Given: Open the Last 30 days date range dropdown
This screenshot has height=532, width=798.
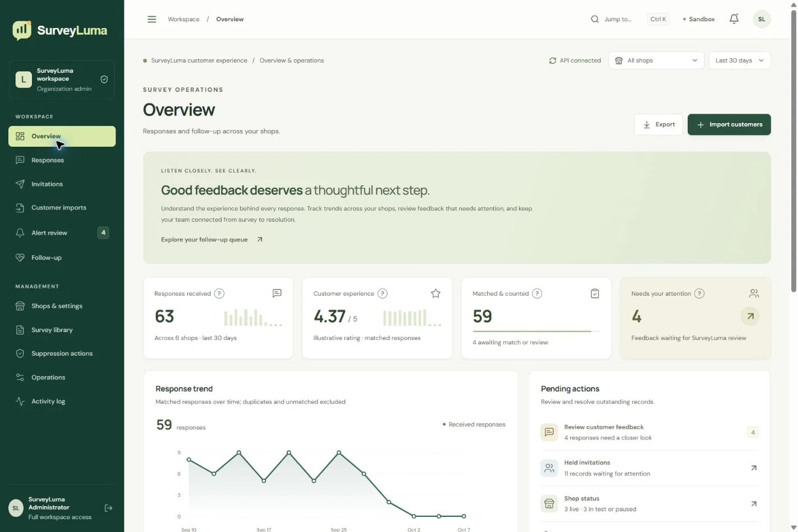Looking at the screenshot, I should [x=739, y=60].
